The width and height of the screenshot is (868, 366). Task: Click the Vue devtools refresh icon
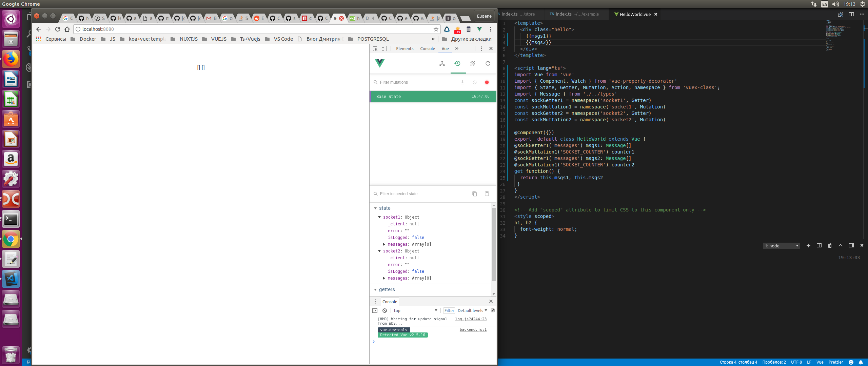488,63
